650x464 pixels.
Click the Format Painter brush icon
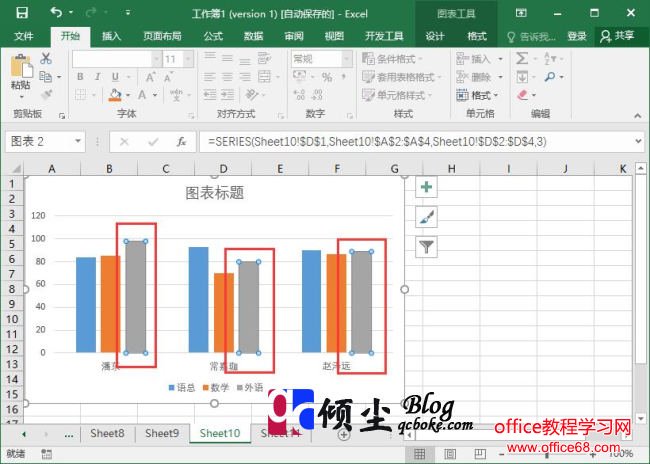(46, 95)
